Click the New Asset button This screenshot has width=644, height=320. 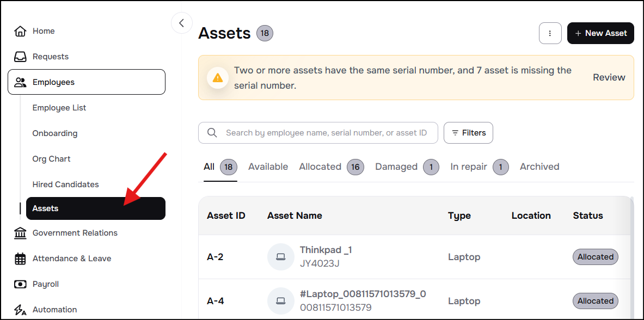coord(600,33)
